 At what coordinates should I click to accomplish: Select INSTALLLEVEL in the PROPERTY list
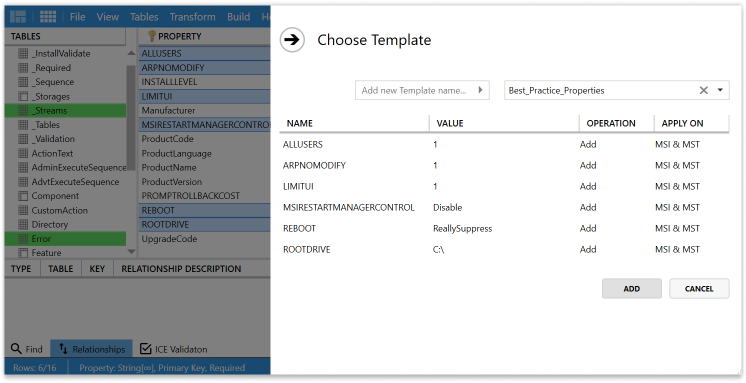205,82
